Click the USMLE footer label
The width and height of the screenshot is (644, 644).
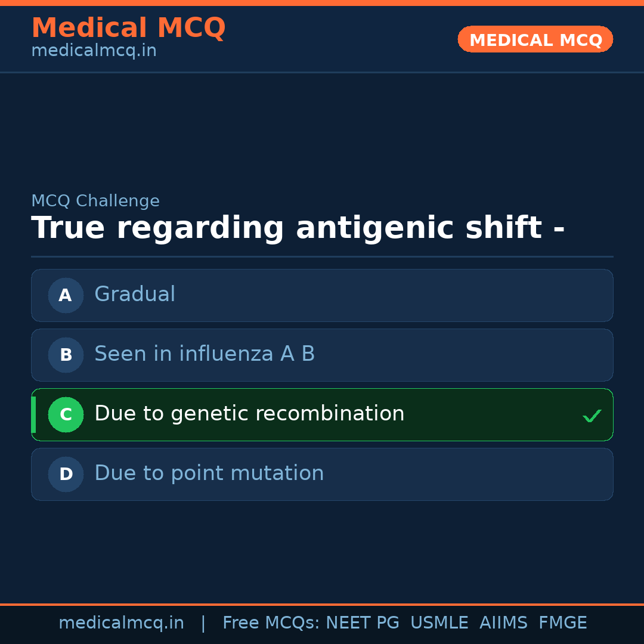pos(439,622)
